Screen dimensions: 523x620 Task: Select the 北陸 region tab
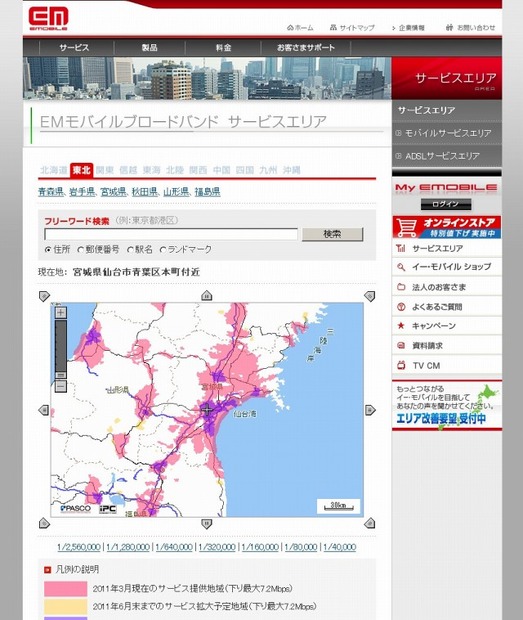coord(175,170)
